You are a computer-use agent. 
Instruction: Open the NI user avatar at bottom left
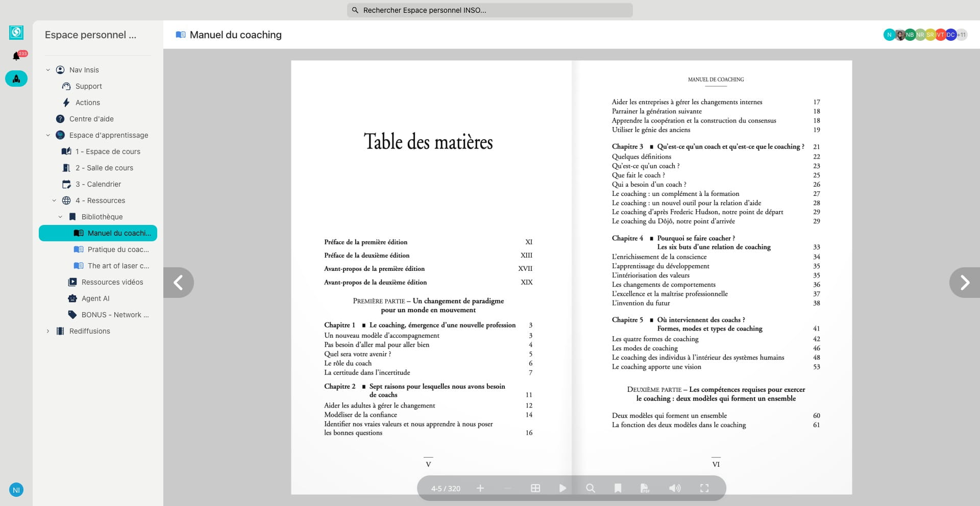(16, 490)
